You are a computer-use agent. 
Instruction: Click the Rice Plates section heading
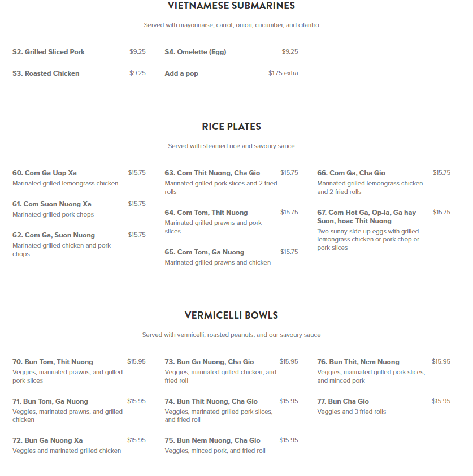click(231, 127)
